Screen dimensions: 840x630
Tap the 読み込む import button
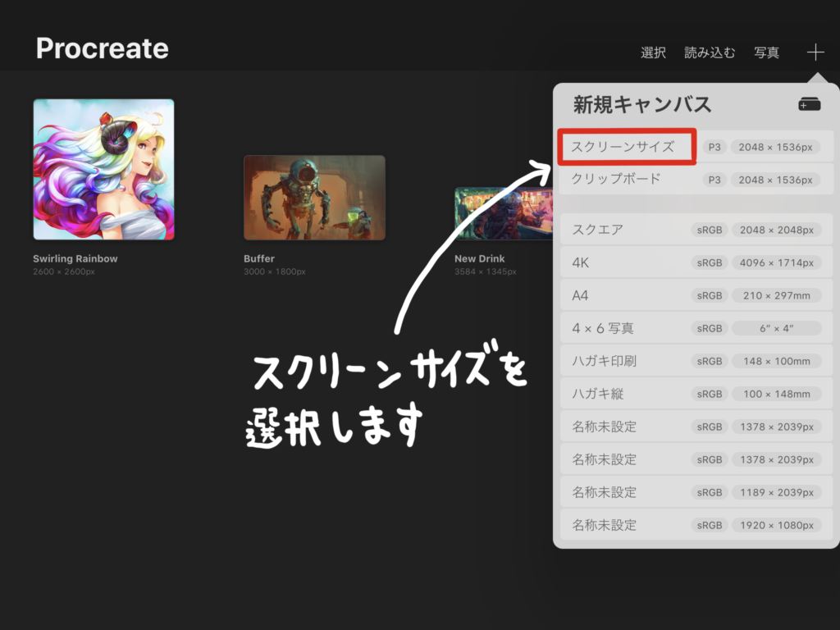pos(710,52)
